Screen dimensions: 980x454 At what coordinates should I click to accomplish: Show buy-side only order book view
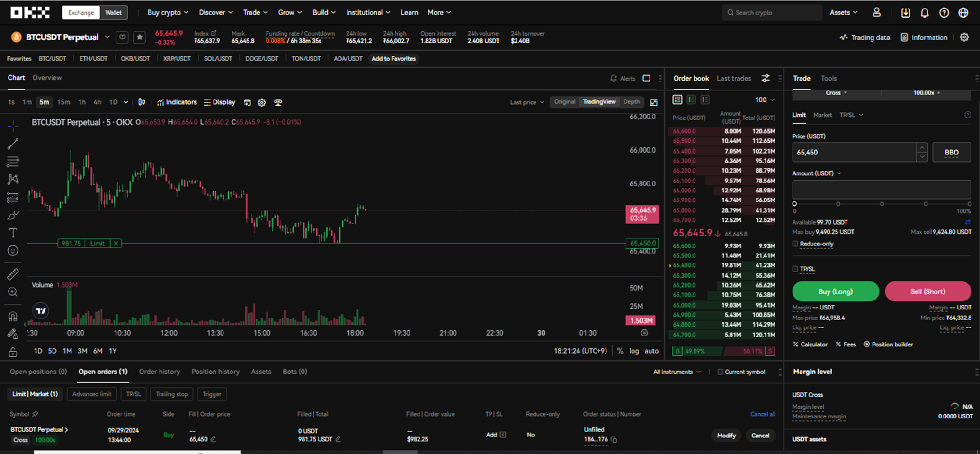pyautogui.click(x=691, y=100)
